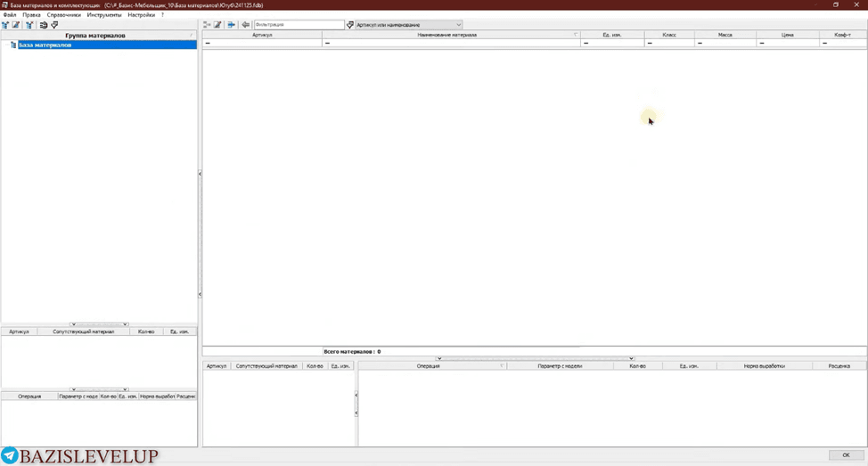Open the 'Артикул или наименование' dropdown
The height and width of the screenshot is (466, 868).
click(408, 25)
